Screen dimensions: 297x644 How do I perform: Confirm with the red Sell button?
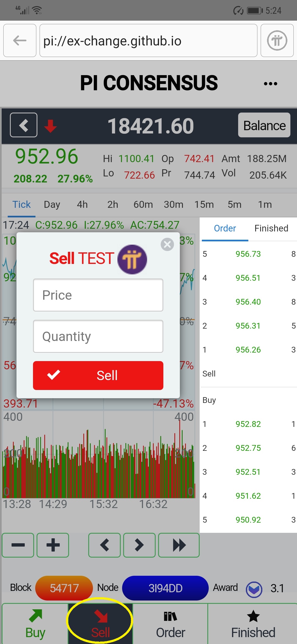click(x=98, y=375)
